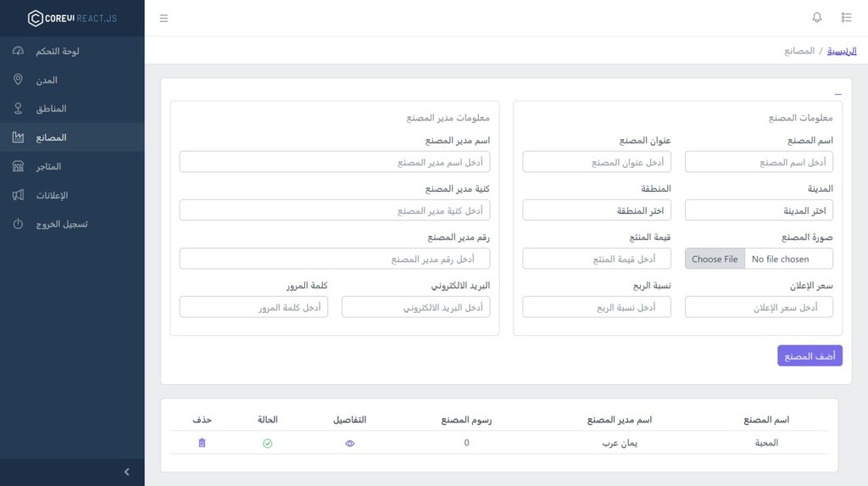The image size is (868, 486).
Task: Click the أضف المصنع button
Action: (x=810, y=355)
